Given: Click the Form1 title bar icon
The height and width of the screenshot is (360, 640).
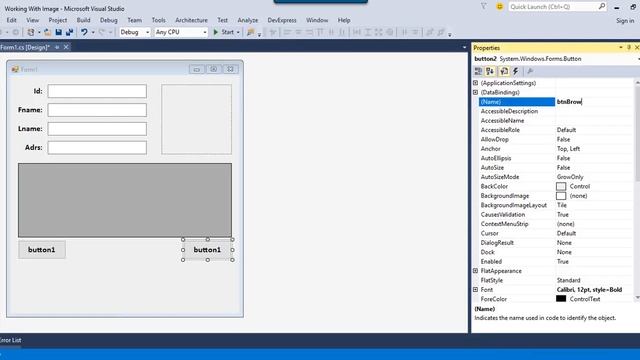Looking at the screenshot, I should pos(15,69).
